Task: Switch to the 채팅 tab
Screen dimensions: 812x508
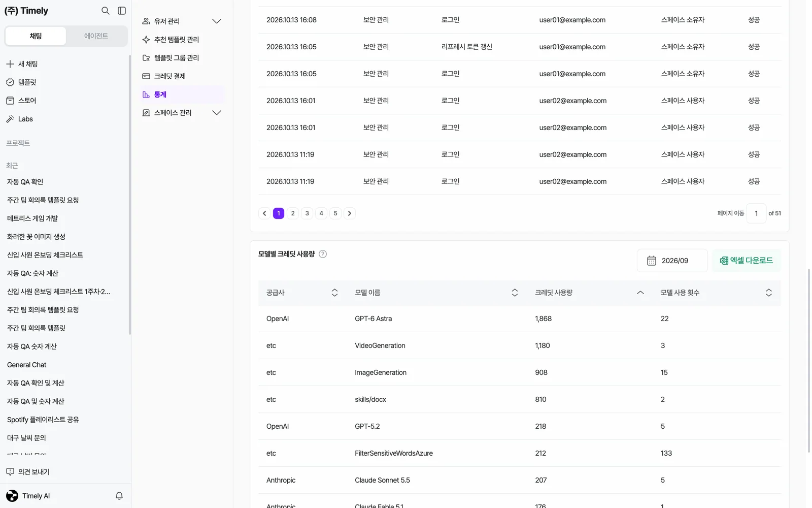Action: pos(36,36)
